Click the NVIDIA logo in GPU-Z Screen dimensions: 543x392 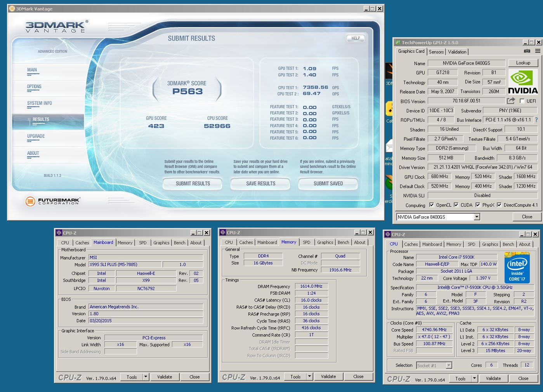[523, 82]
